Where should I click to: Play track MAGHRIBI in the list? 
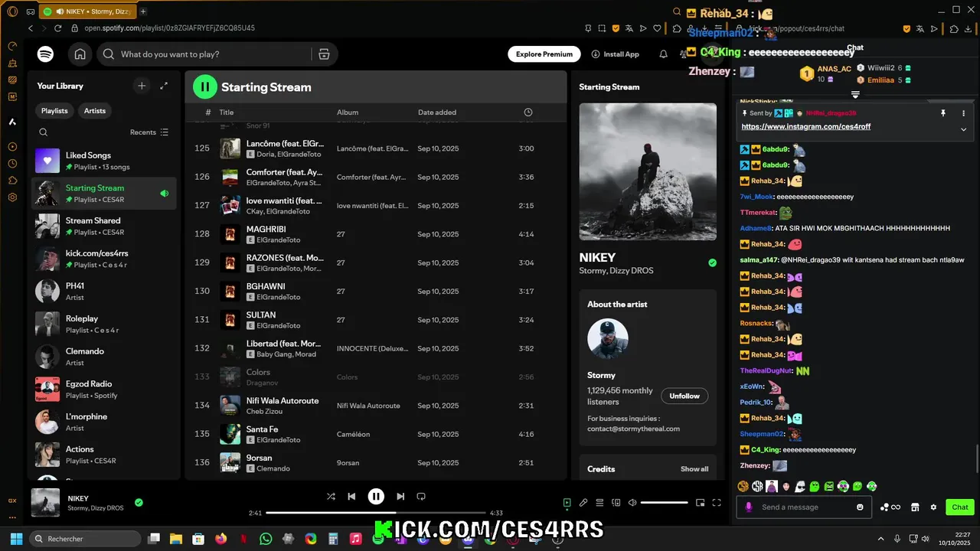[x=375, y=234]
